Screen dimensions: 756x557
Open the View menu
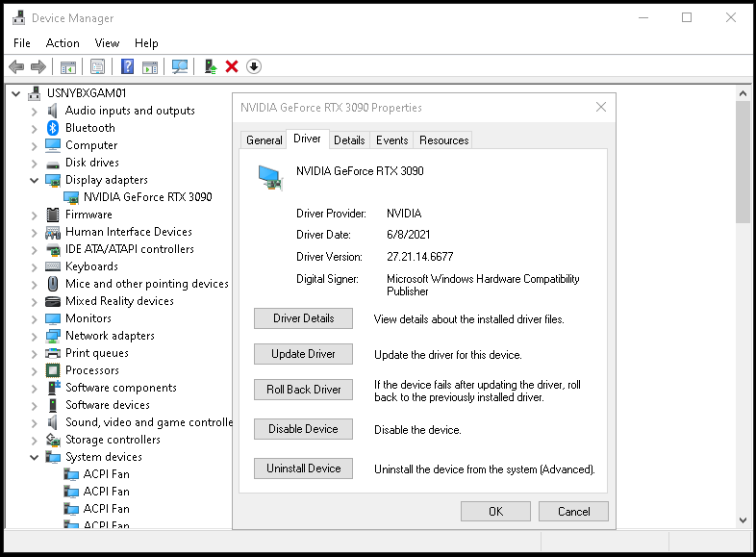coord(107,43)
